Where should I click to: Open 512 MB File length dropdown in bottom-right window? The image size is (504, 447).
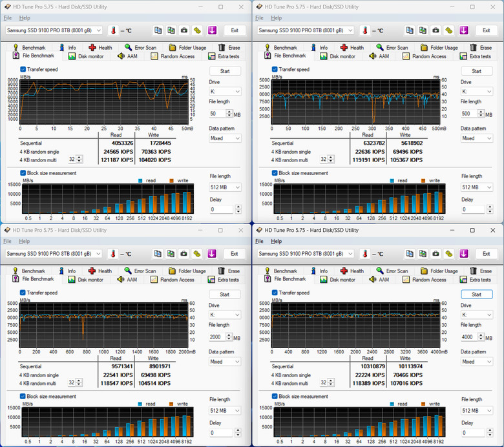point(477,411)
